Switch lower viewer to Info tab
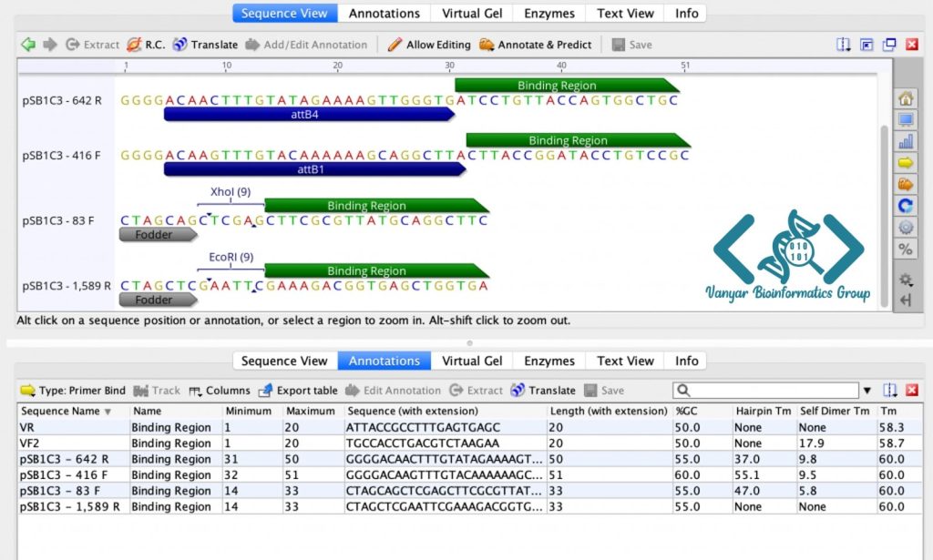933x560 pixels. point(686,361)
